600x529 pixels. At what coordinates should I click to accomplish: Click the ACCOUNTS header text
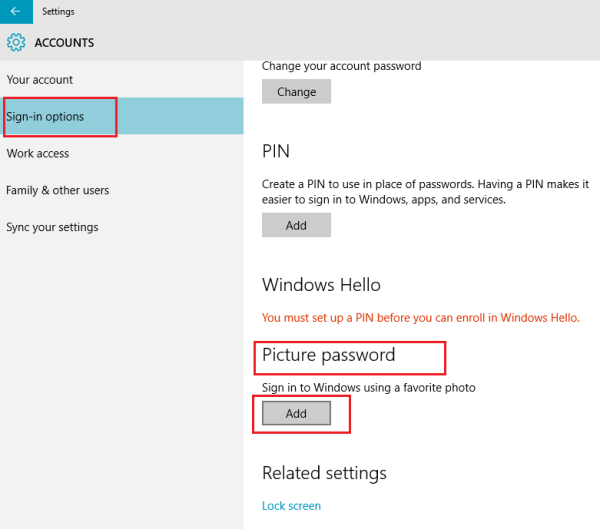[64, 43]
